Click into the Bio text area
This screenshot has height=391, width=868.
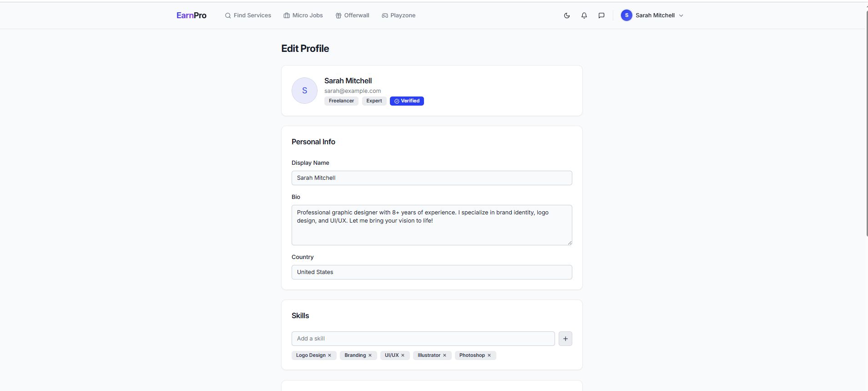coord(432,225)
